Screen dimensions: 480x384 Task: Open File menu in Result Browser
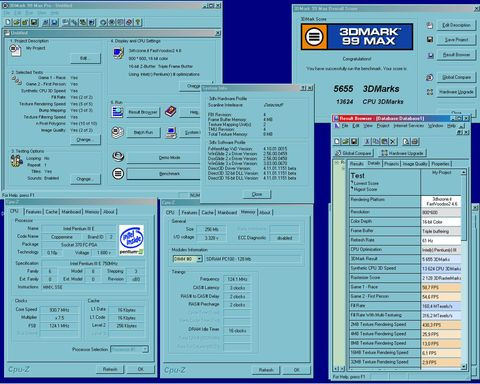coord(345,126)
